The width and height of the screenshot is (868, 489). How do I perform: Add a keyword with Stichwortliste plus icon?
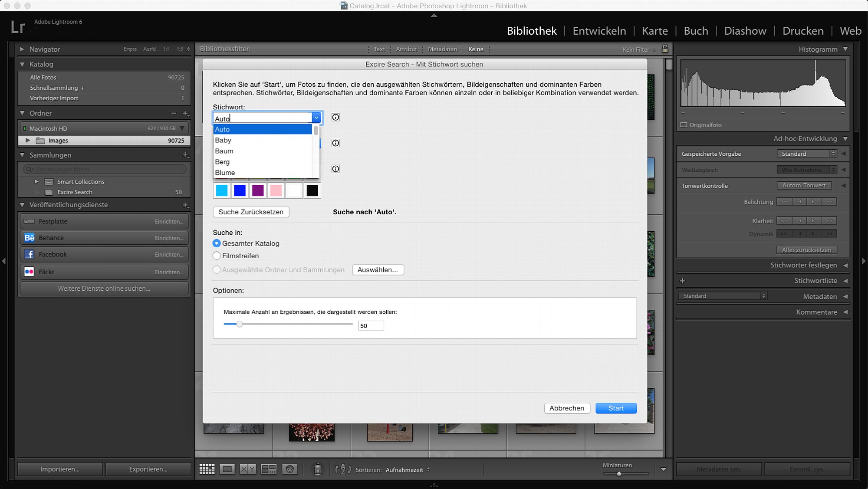(682, 281)
